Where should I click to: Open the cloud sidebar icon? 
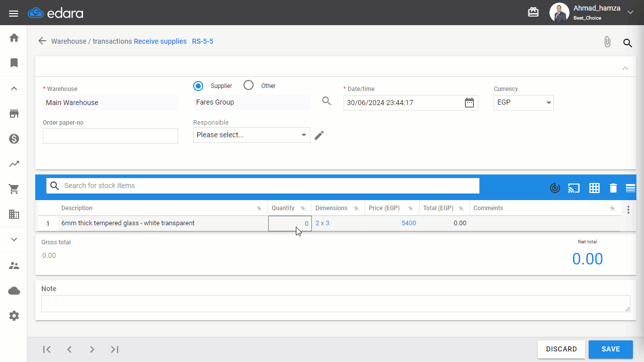point(14,291)
